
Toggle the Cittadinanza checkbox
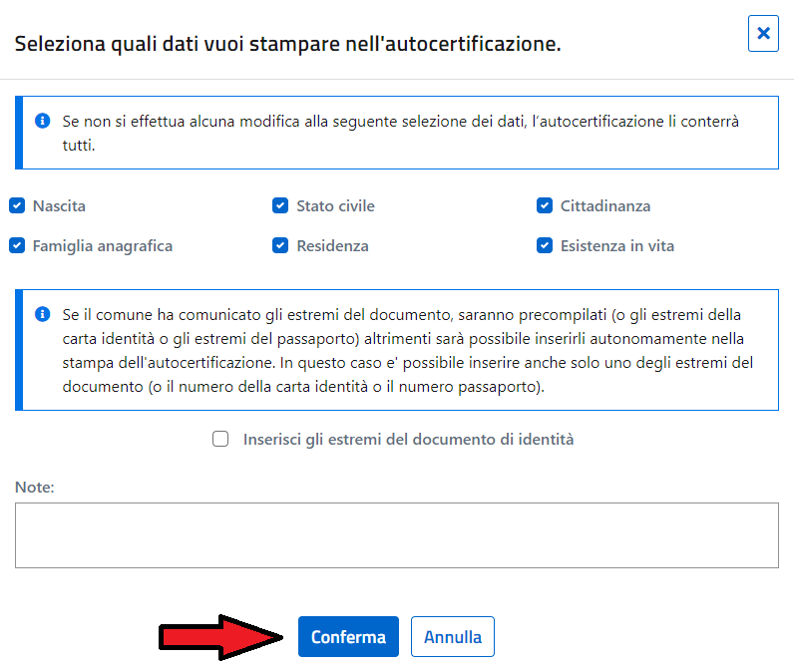(x=545, y=205)
